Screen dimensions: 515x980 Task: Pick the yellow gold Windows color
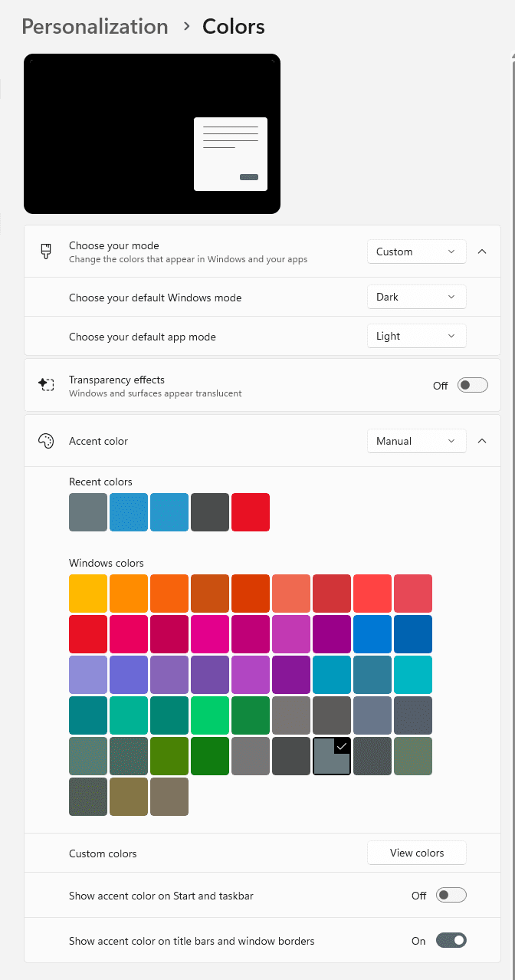[x=88, y=594]
